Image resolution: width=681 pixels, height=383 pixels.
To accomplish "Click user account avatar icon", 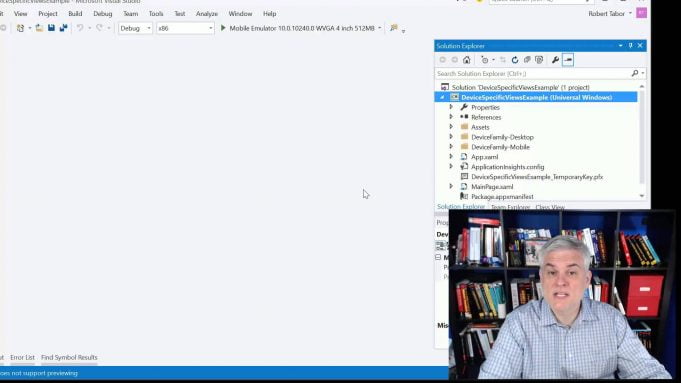I will (641, 13).
